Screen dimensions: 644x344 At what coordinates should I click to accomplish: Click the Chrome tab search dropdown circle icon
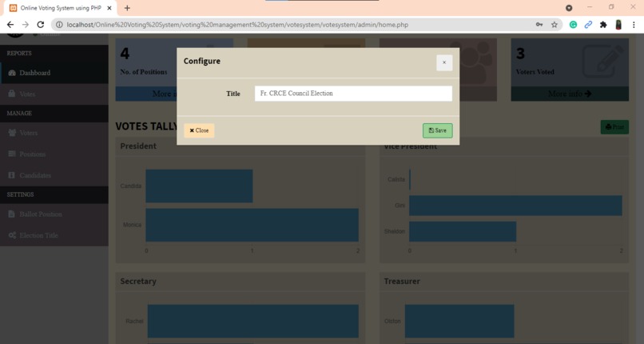click(x=569, y=8)
